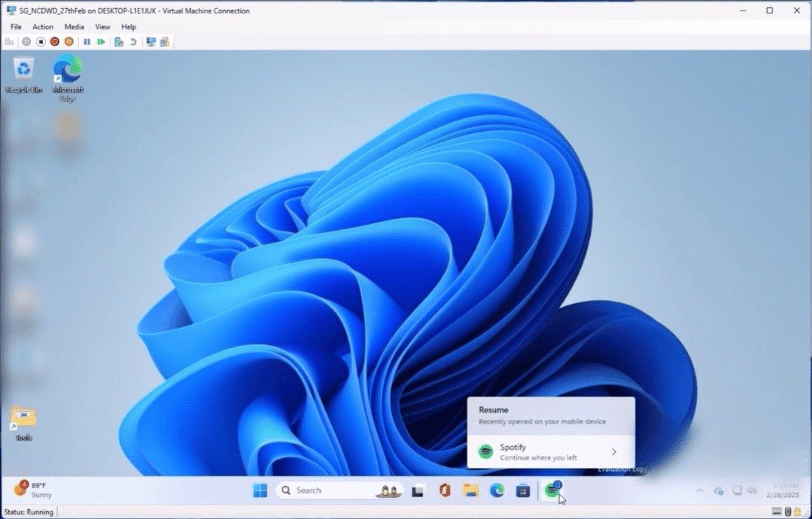Viewport: 812px width, 519px height.
Task: Switch to enhanced session mode icon
Action: (151, 42)
